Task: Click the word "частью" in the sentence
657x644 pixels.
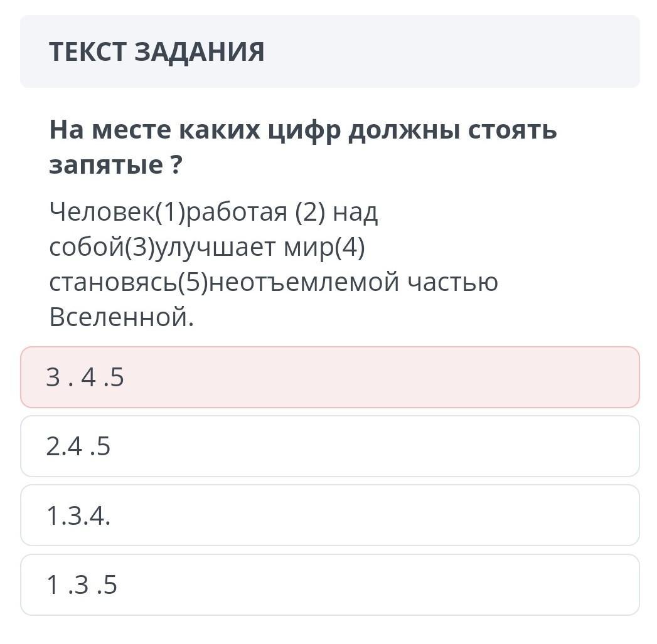Action: pos(452,282)
